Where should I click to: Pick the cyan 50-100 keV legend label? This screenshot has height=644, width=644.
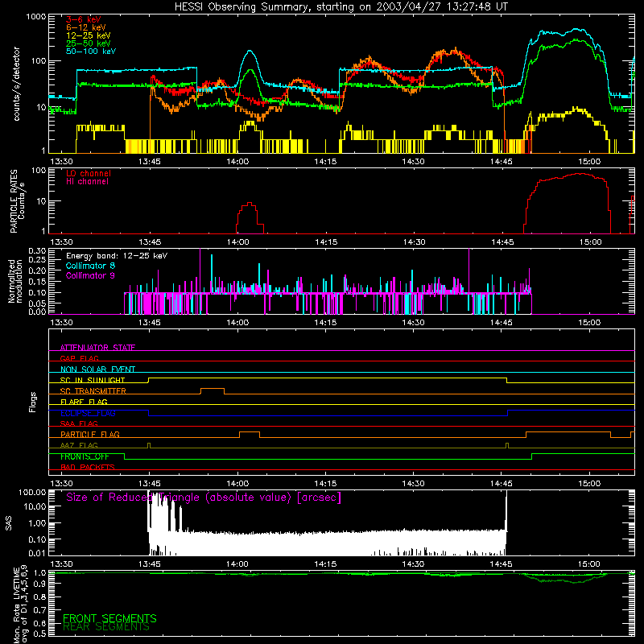coord(91,52)
